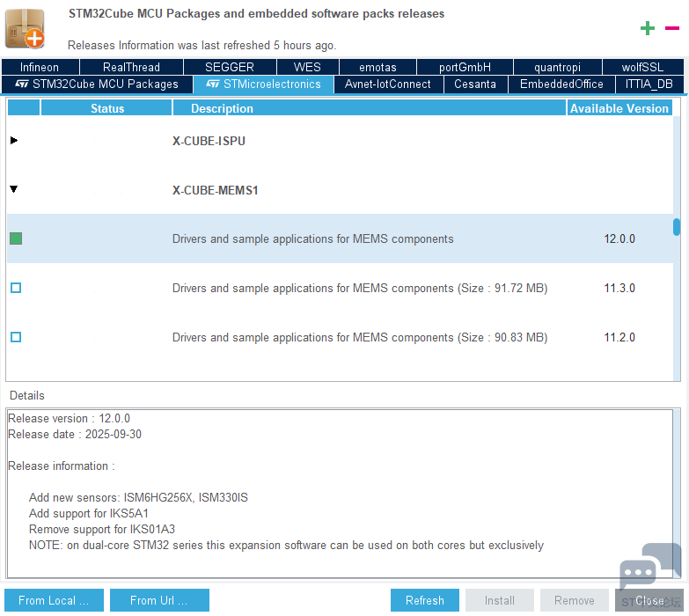
Task: Click the From Local button
Action: coord(54,600)
